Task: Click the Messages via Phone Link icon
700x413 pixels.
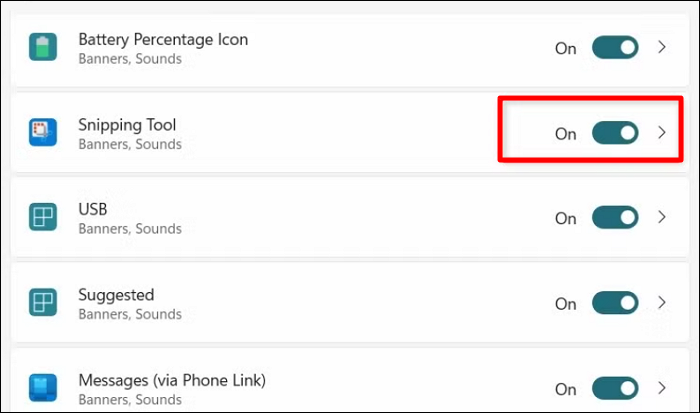Action: point(43,388)
